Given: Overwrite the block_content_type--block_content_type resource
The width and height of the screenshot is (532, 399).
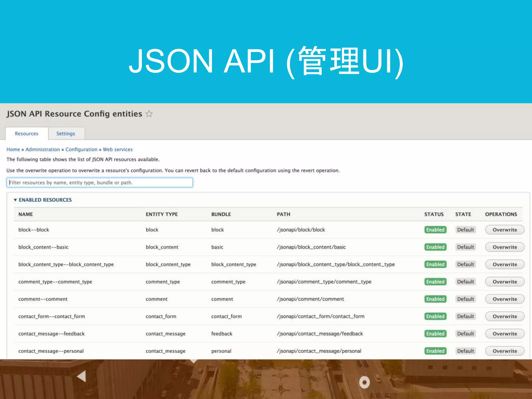Looking at the screenshot, I should click(505, 264).
